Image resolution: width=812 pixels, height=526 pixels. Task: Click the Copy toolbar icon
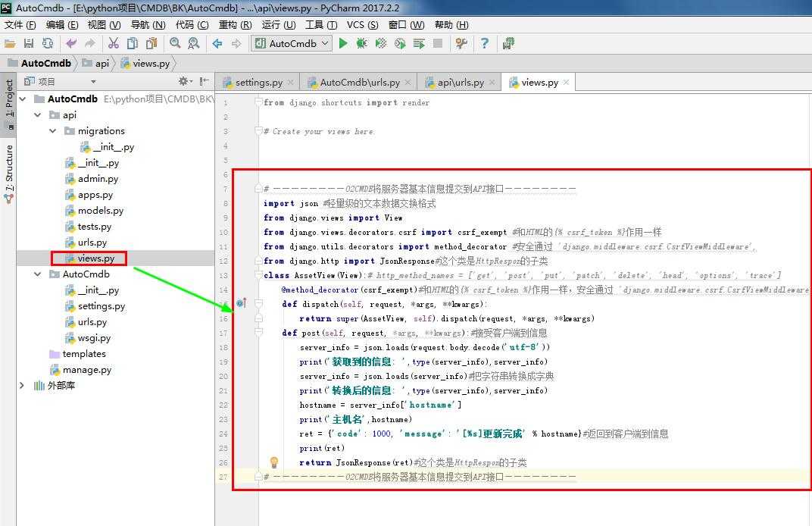click(x=133, y=44)
